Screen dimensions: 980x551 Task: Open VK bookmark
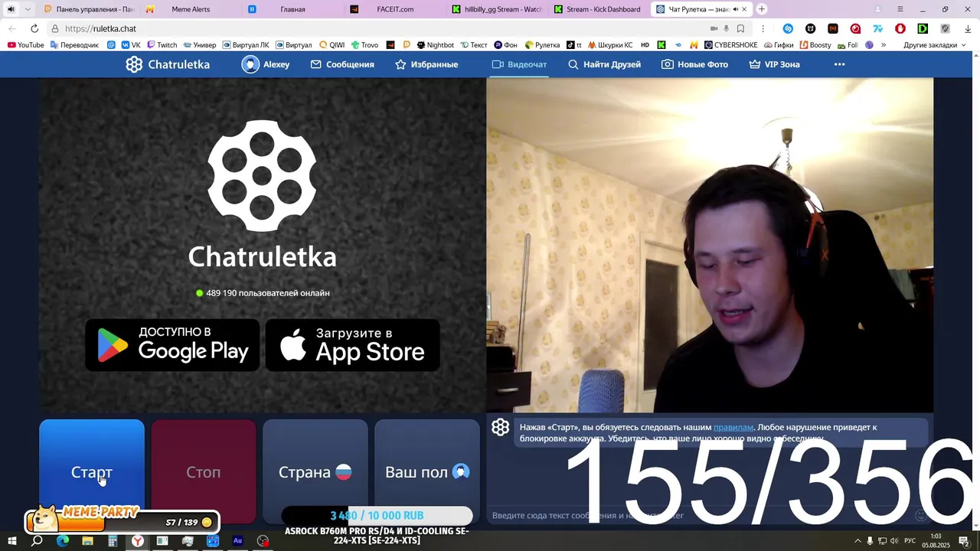[131, 45]
